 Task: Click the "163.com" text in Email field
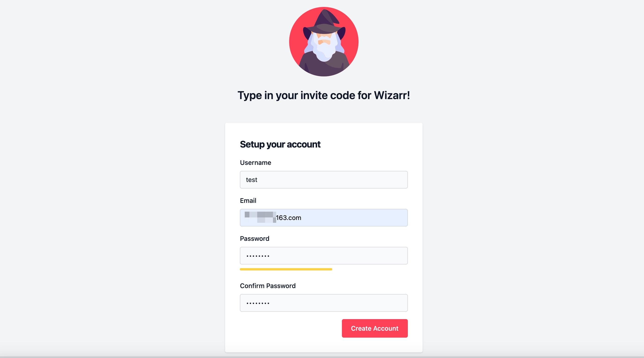click(x=288, y=218)
